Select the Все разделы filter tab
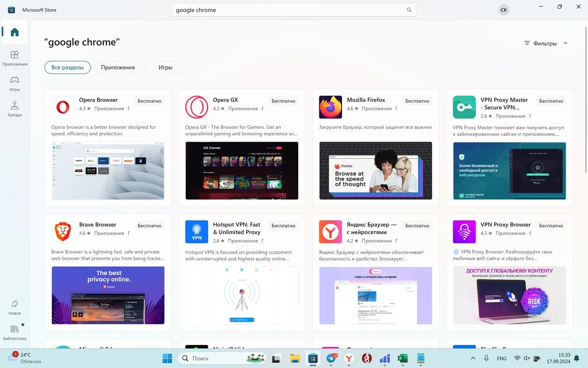The width and height of the screenshot is (588, 368). pyautogui.click(x=67, y=67)
